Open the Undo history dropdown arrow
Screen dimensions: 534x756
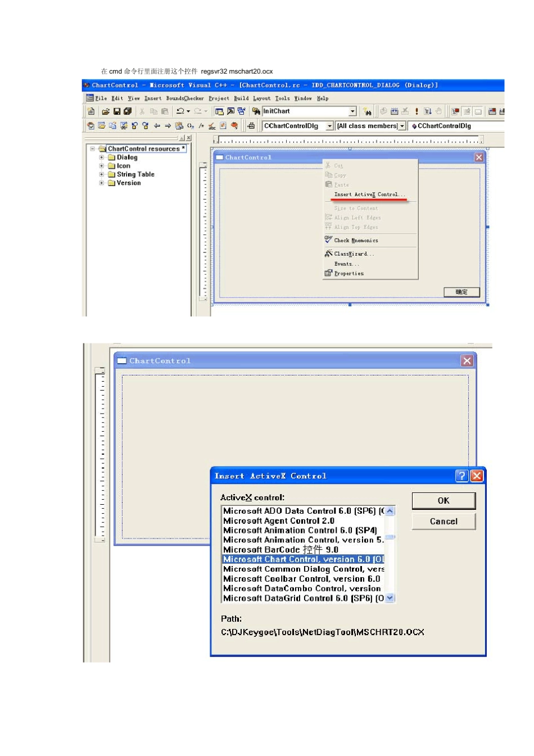pyautogui.click(x=188, y=111)
